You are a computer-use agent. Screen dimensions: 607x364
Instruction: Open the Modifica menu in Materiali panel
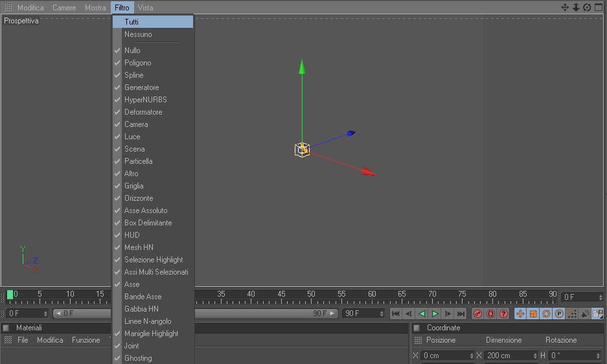tap(50, 340)
